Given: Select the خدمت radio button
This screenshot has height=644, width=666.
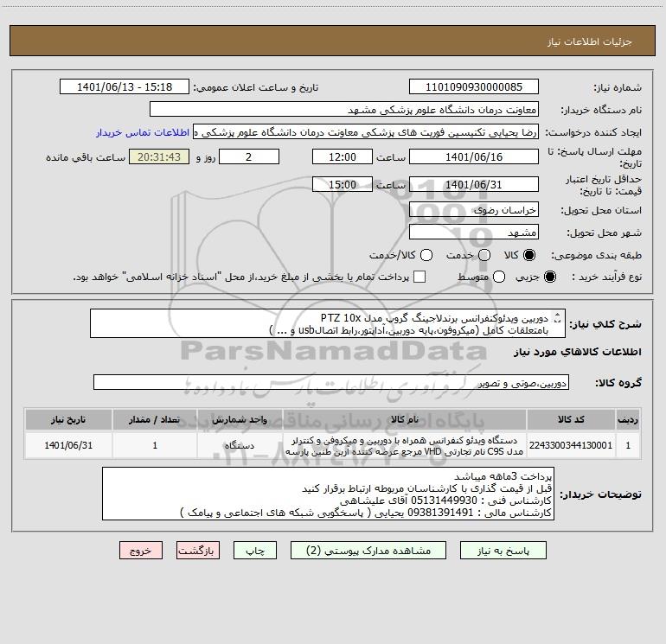Looking at the screenshot, I should click(x=484, y=255).
